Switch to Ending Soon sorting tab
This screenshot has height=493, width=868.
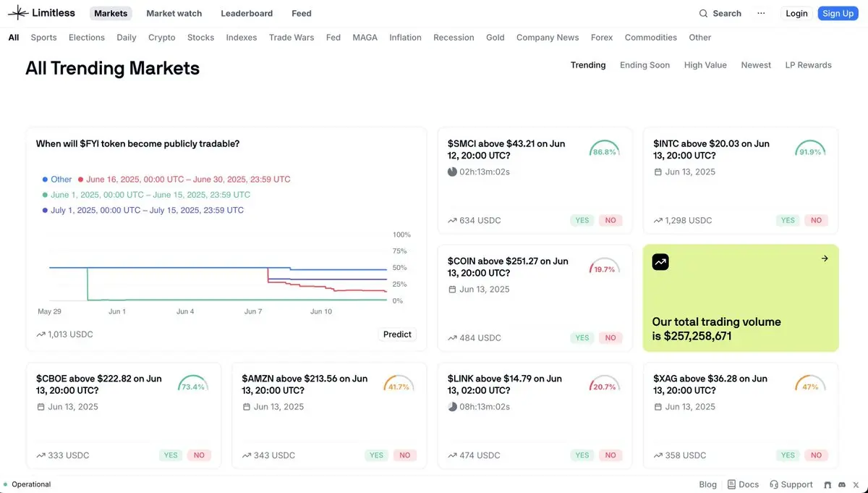[644, 65]
